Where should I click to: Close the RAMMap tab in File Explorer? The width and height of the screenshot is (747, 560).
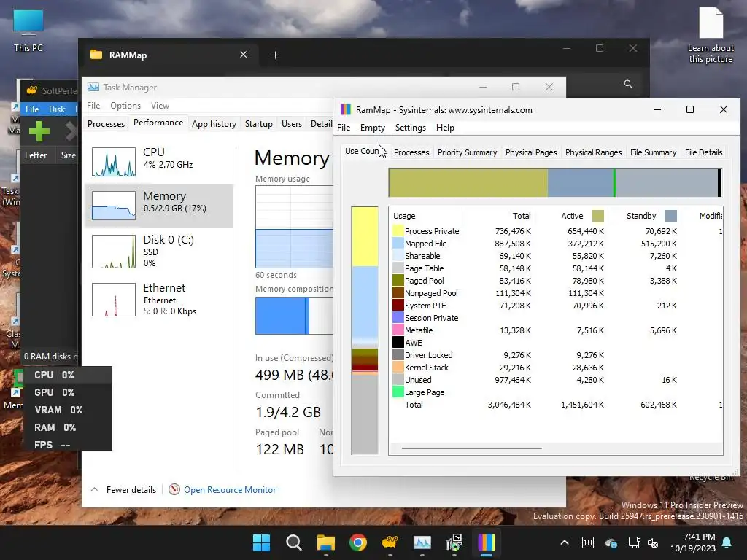[x=243, y=55]
